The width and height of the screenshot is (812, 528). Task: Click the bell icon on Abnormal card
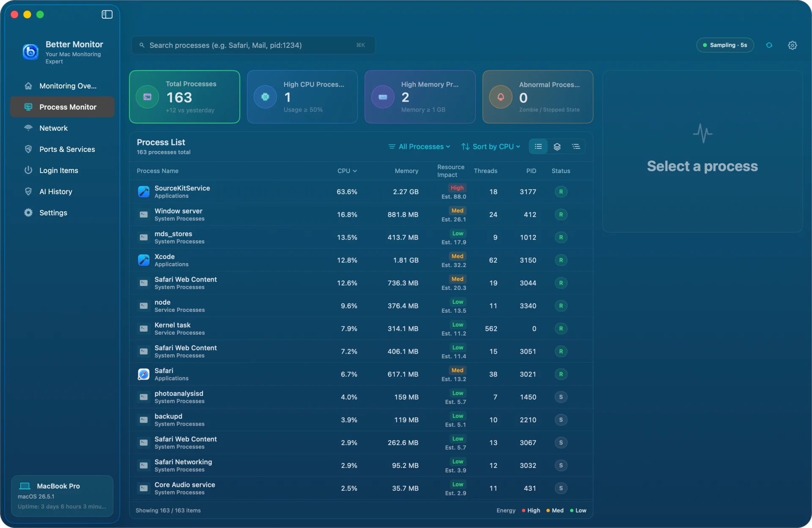[501, 97]
